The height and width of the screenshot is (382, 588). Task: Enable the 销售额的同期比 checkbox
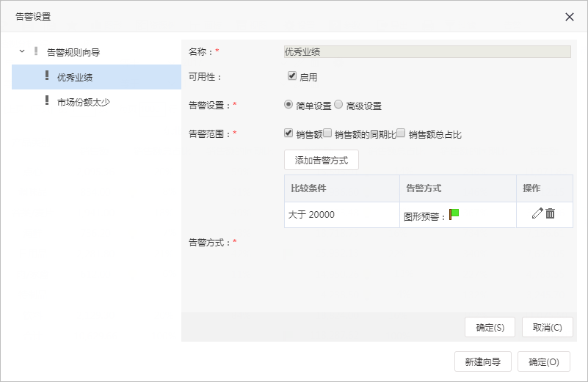pyautogui.click(x=327, y=133)
